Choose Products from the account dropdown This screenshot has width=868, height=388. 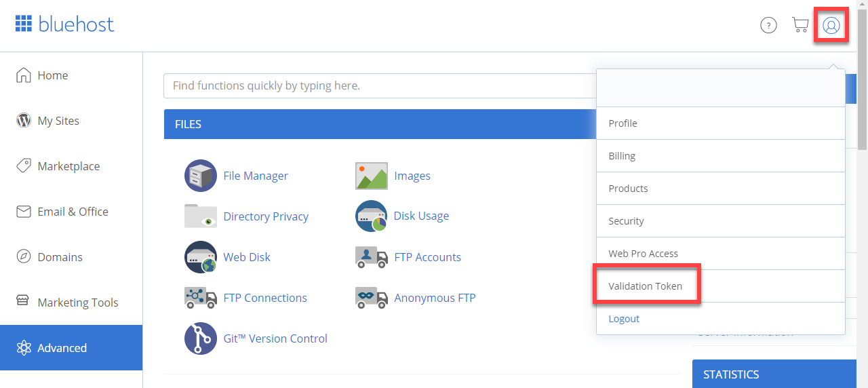(x=721, y=189)
